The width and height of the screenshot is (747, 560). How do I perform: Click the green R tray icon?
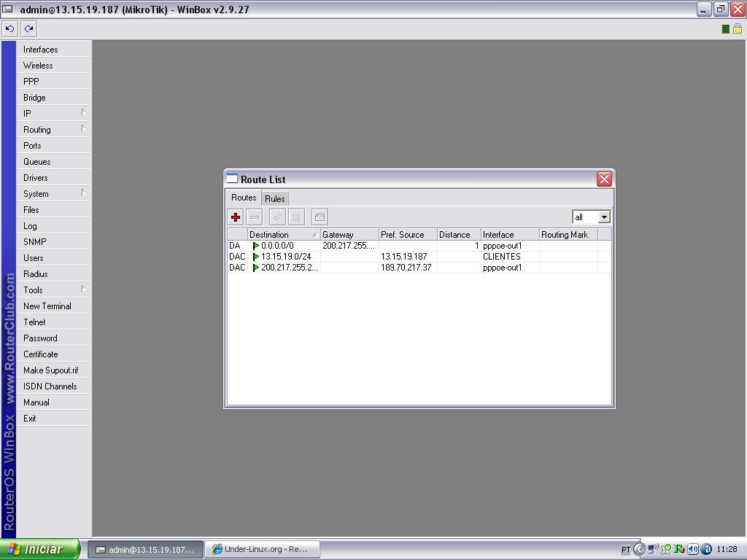pyautogui.click(x=679, y=549)
